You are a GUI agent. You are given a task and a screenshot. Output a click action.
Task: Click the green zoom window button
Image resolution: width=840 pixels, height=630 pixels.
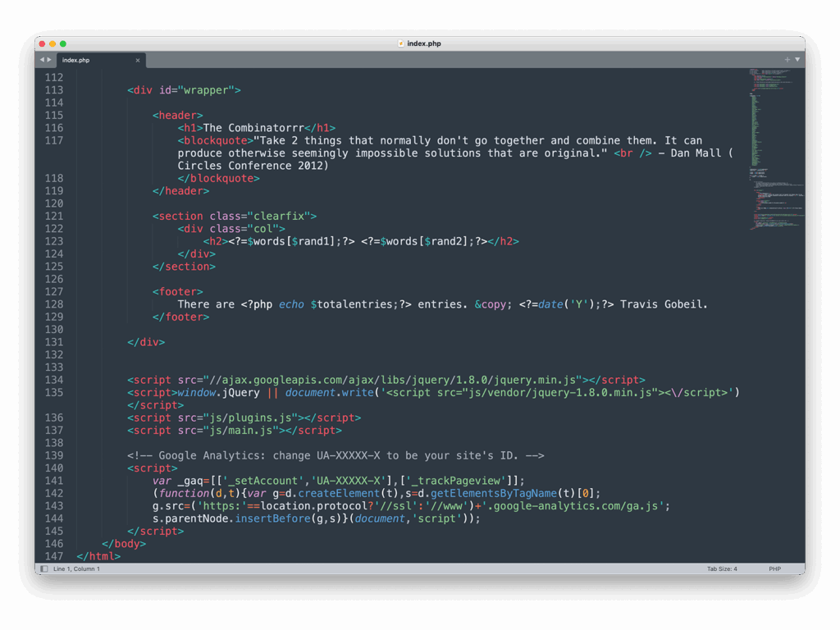tap(63, 44)
